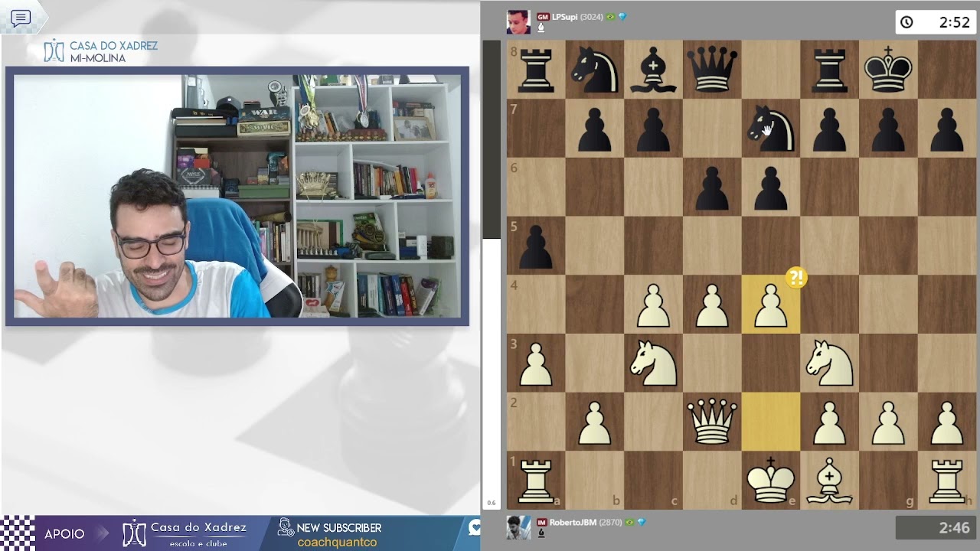980x551 pixels.
Task: Click the dubious move ?! badge
Action: 796,278
